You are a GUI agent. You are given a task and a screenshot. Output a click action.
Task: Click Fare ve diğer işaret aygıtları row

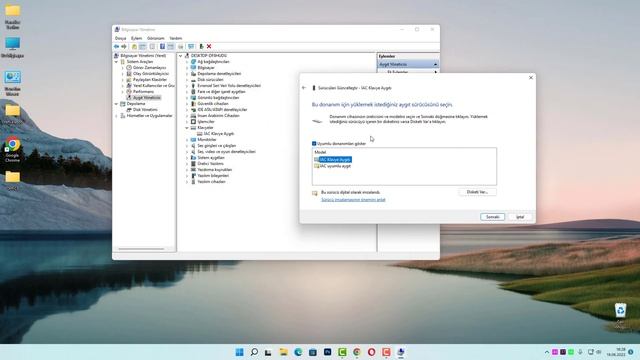[x=221, y=91]
